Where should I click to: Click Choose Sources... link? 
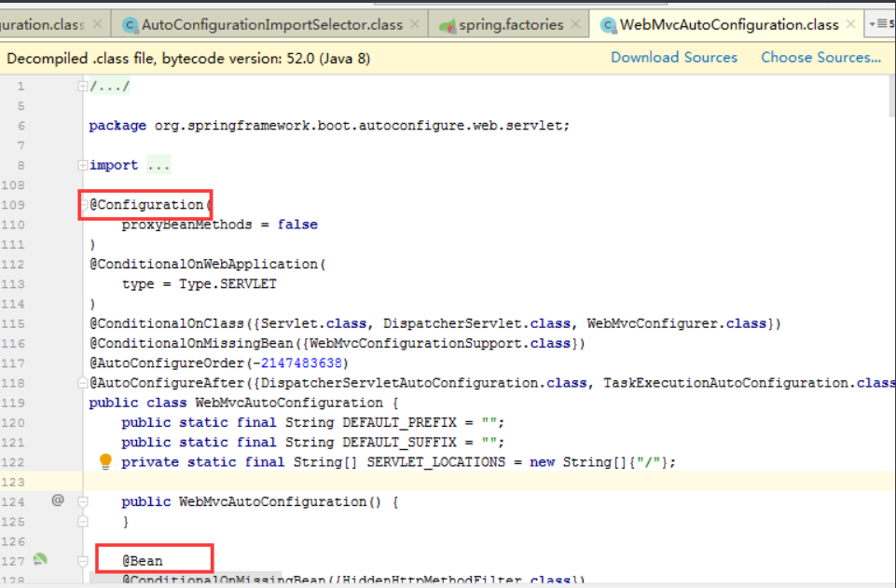coord(820,58)
